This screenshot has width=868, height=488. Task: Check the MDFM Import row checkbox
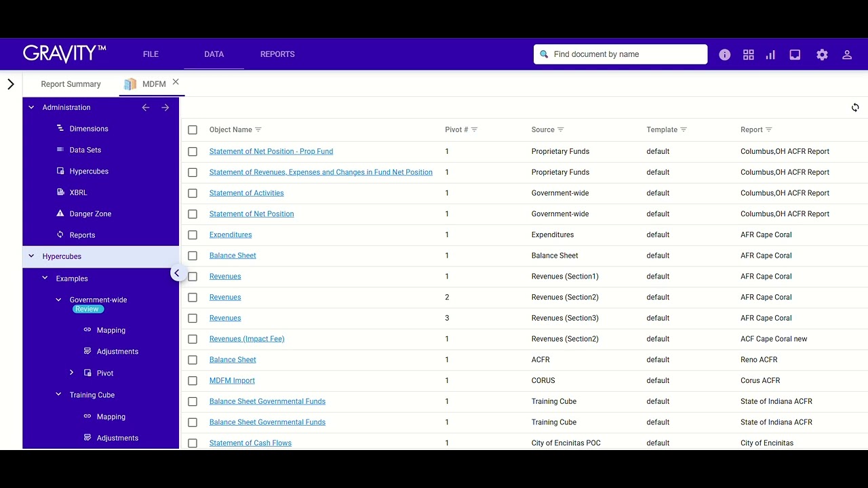tap(193, 381)
